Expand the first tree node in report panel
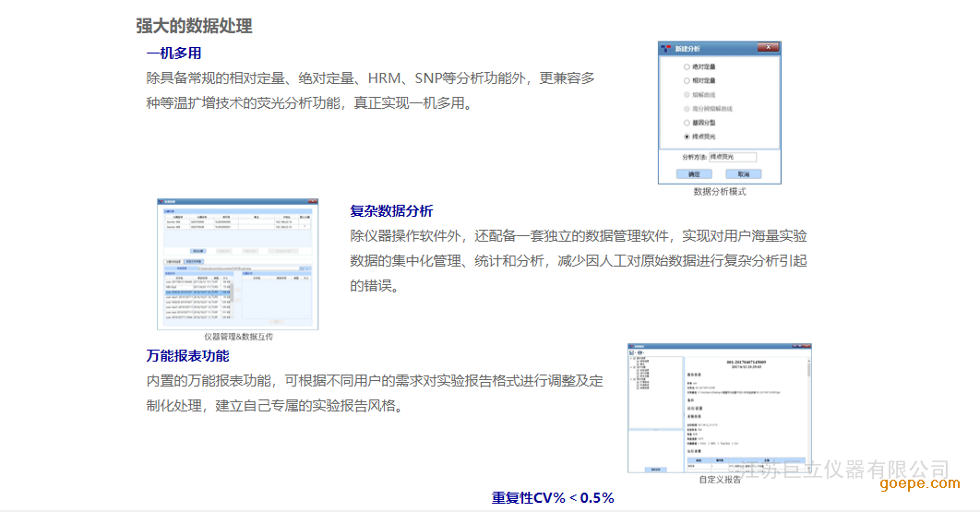980x512 pixels. pos(631,357)
